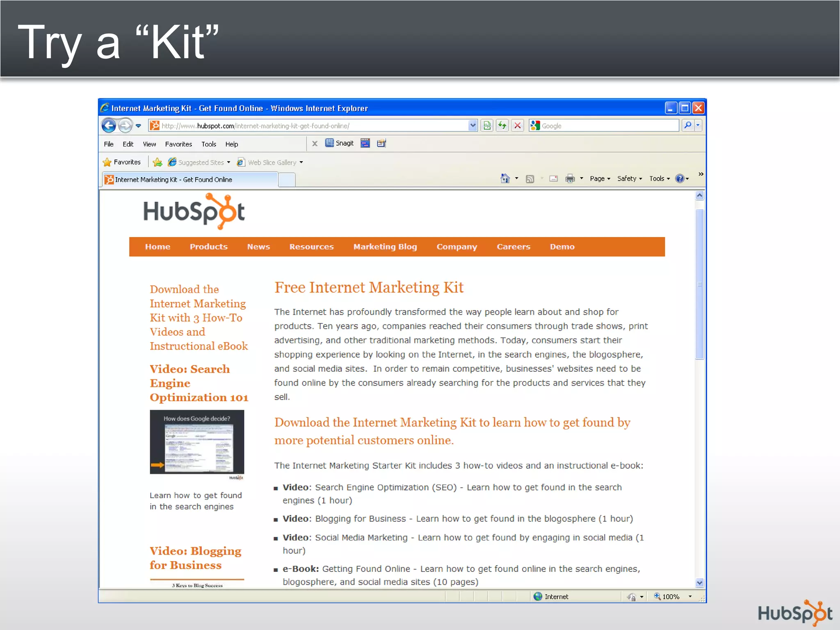840x630 pixels.
Task: Open Marketing Blog in the nav bar
Action: click(x=385, y=247)
